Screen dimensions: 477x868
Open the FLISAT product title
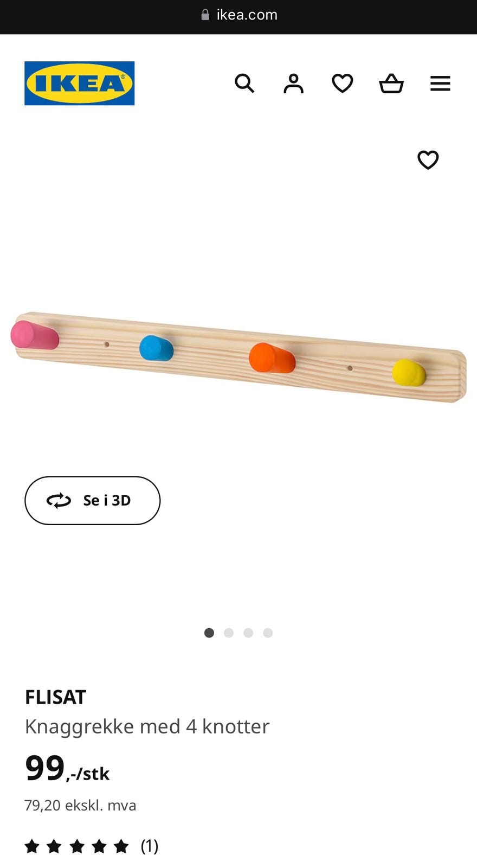[x=55, y=697]
